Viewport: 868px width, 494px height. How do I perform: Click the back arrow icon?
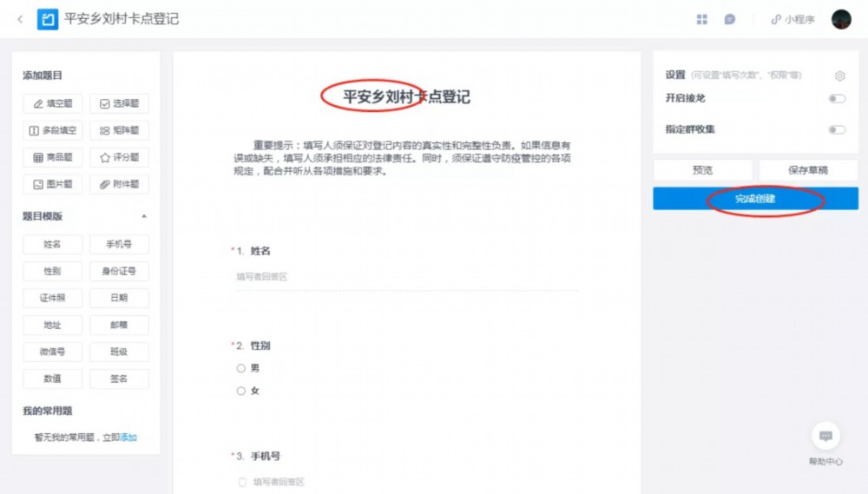point(21,19)
